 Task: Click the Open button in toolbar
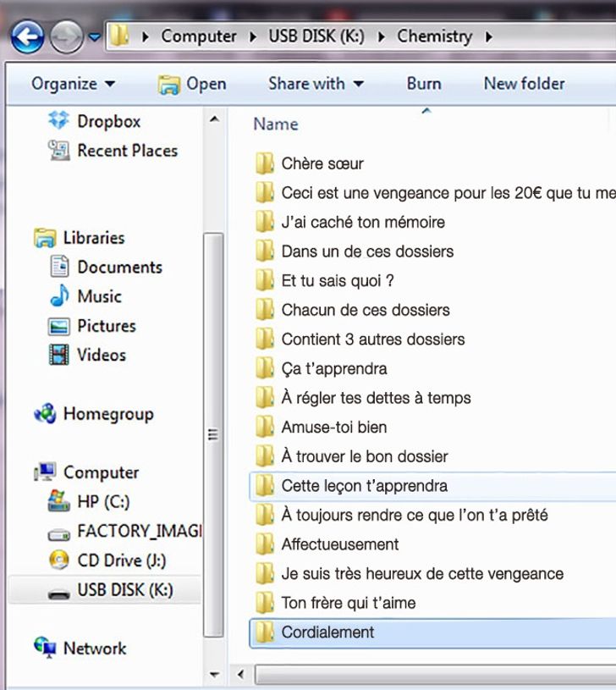coord(193,84)
